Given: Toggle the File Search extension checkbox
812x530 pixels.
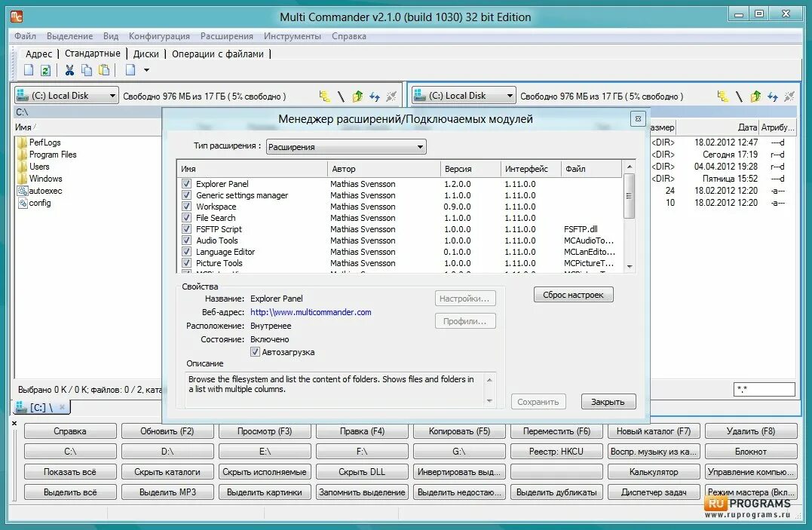Looking at the screenshot, I should 186,218.
